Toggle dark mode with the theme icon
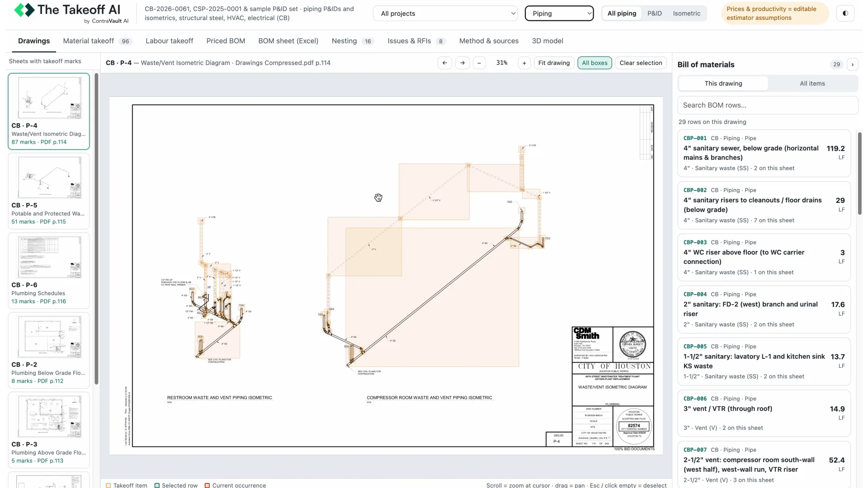Viewport: 868px width, 488px height. click(845, 14)
